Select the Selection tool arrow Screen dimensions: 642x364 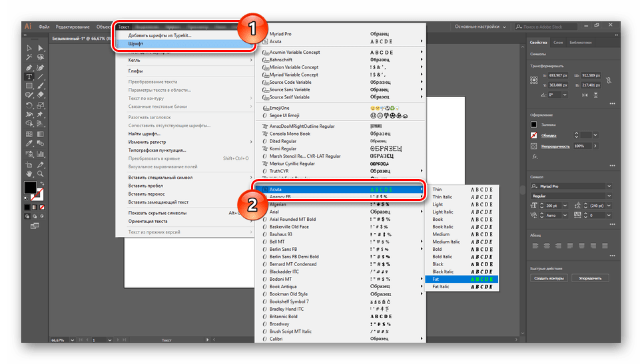point(29,49)
